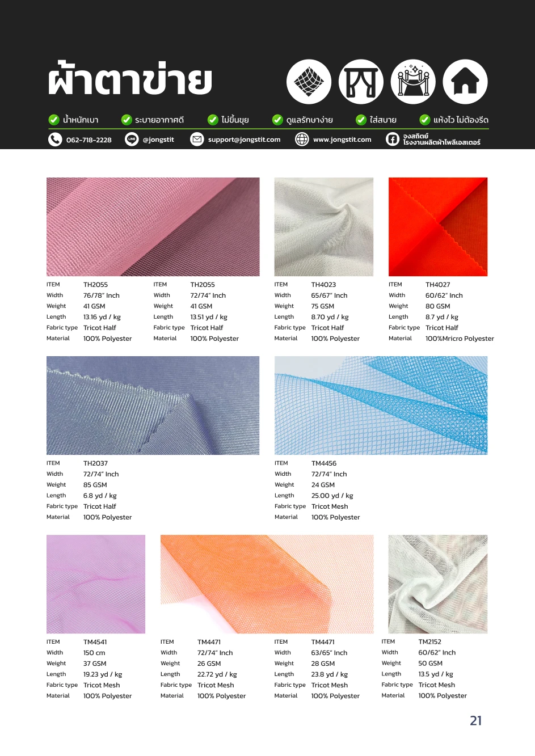Click the mesh fabric circle icon
The width and height of the screenshot is (535, 756).
coord(309,82)
